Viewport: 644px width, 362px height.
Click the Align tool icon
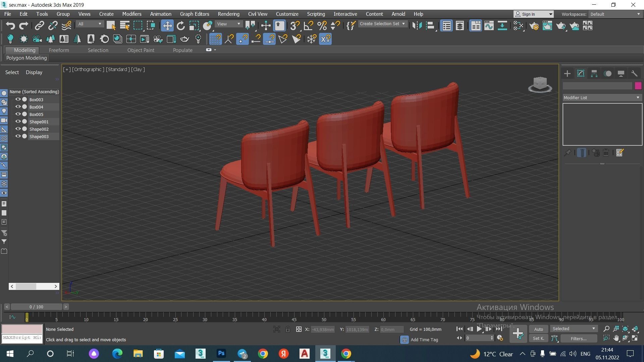click(x=430, y=25)
